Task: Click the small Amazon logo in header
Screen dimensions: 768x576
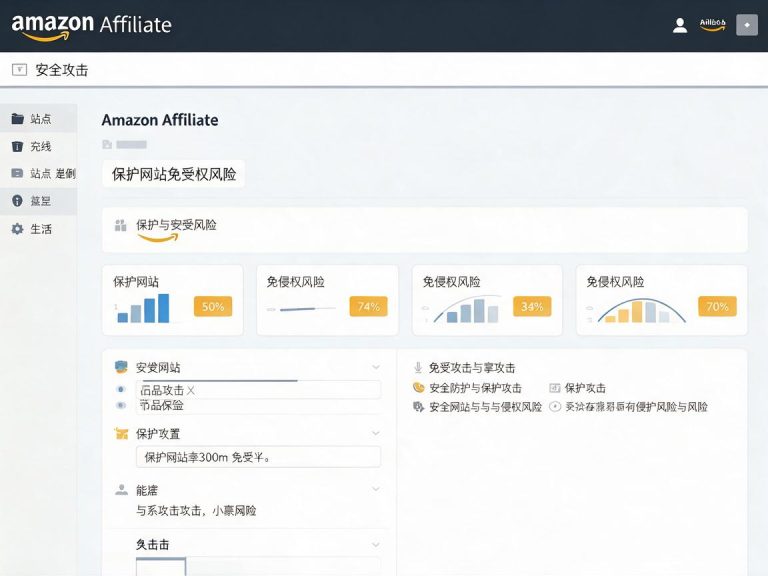Action: pyautogui.click(x=713, y=24)
